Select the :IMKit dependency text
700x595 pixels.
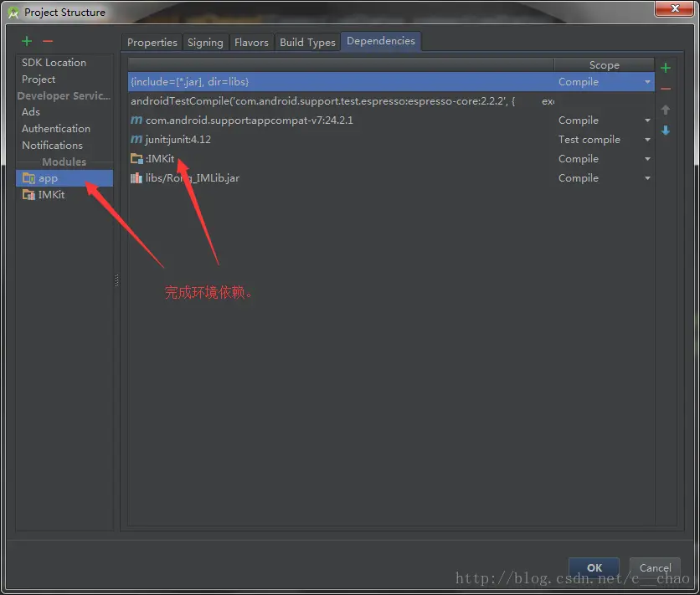160,159
